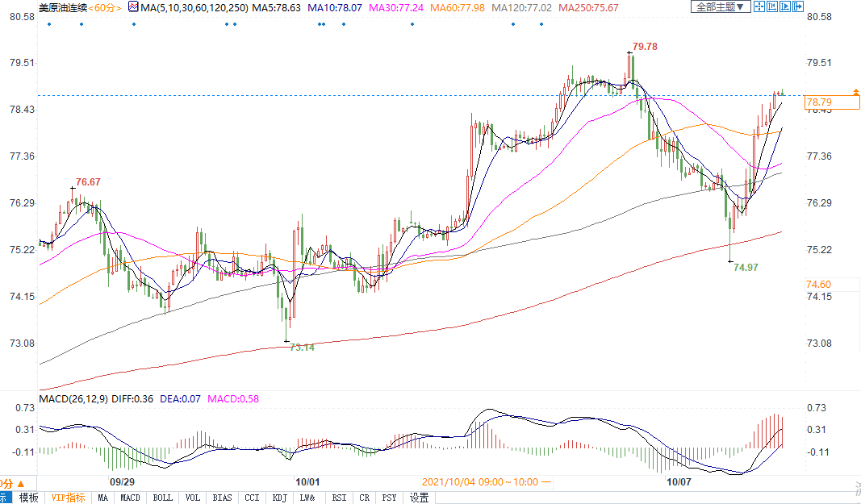Open the 60分 period selector
Viewport: 861px width, 504px height.
pyautogui.click(x=105, y=7)
